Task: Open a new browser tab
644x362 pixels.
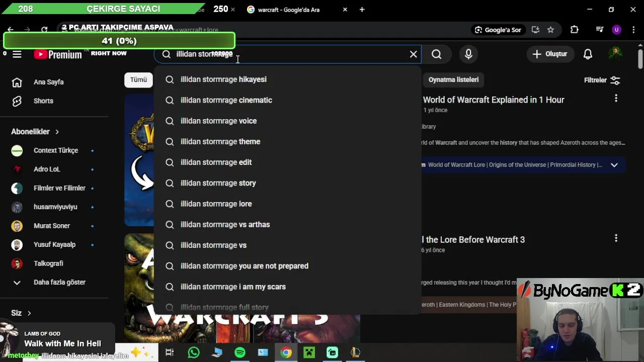Action: [362, 10]
